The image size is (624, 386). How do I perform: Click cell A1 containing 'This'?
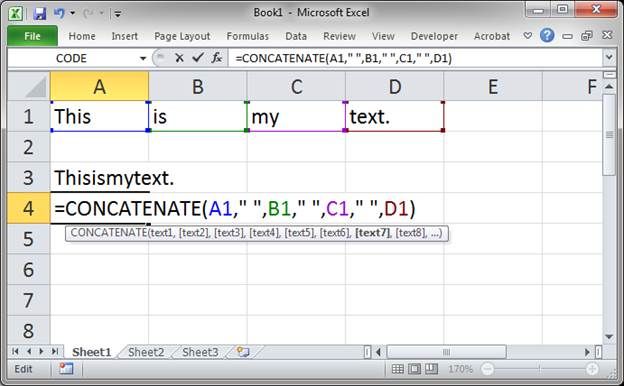click(x=99, y=116)
